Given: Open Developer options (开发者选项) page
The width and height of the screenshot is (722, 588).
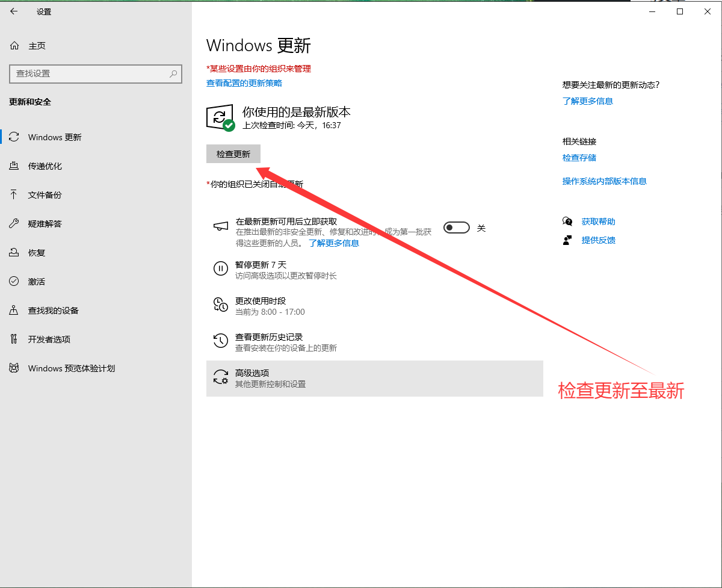Looking at the screenshot, I should click(49, 339).
